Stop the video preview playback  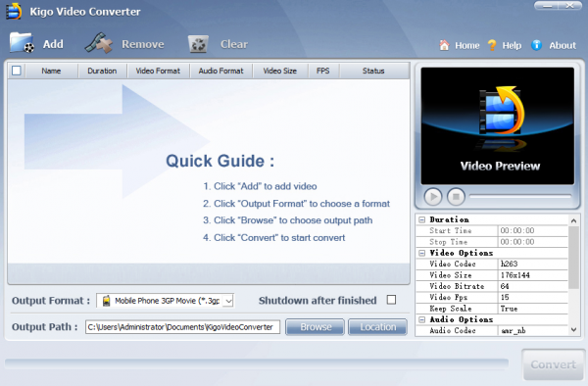[456, 196]
